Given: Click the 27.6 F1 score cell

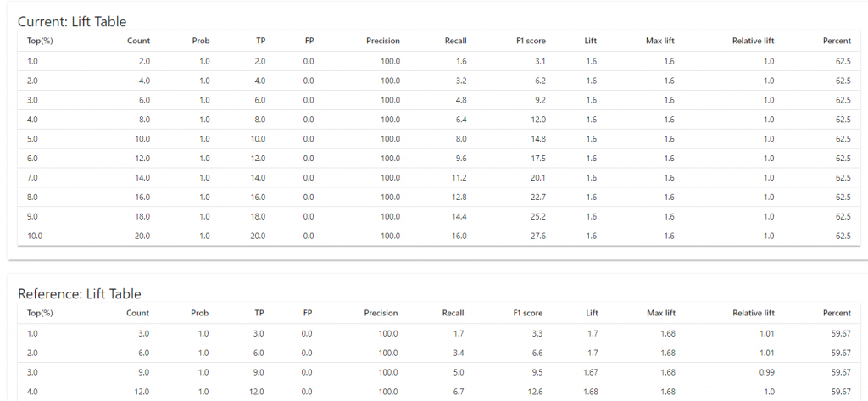Looking at the screenshot, I should click(537, 237).
